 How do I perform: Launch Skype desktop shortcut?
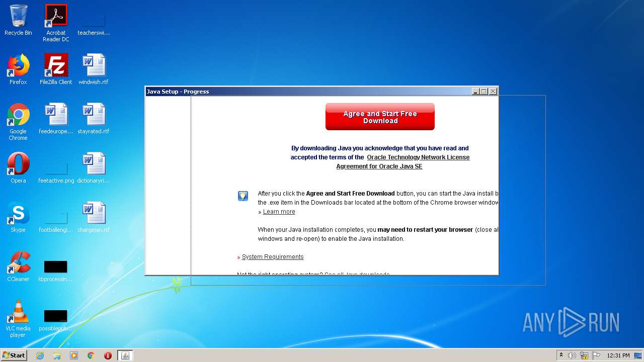tap(18, 217)
